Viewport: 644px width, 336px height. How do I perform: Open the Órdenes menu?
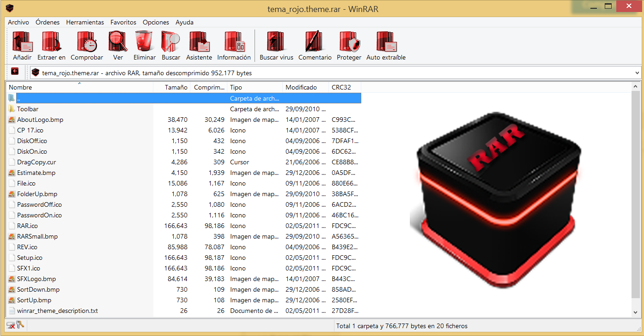pyautogui.click(x=48, y=22)
